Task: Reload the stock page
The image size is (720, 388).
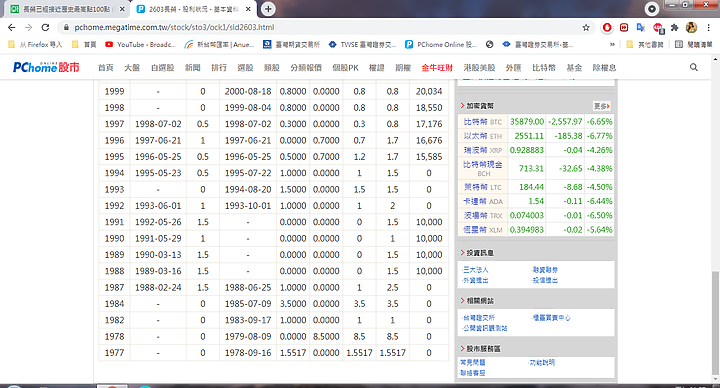Action: click(x=45, y=28)
